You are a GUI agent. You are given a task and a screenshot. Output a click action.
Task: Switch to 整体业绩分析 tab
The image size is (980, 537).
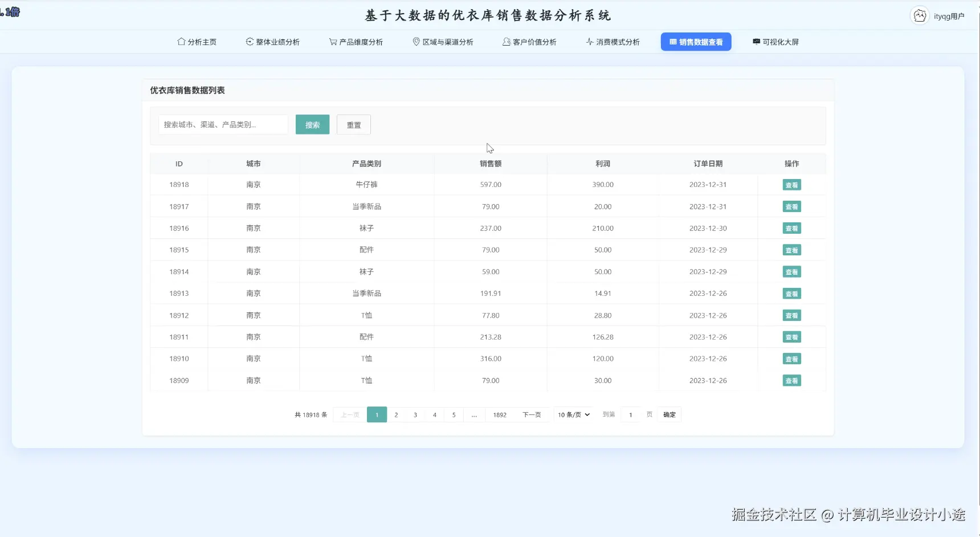pyautogui.click(x=273, y=42)
